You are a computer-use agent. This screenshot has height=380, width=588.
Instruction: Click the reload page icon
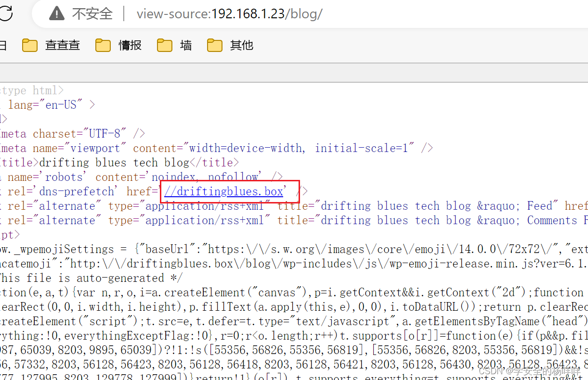[x=5, y=13]
